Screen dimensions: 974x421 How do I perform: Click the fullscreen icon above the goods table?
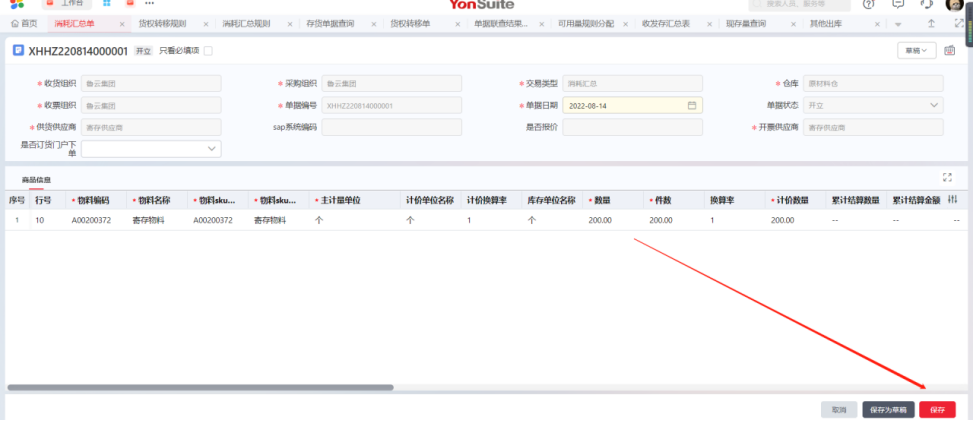point(947,177)
